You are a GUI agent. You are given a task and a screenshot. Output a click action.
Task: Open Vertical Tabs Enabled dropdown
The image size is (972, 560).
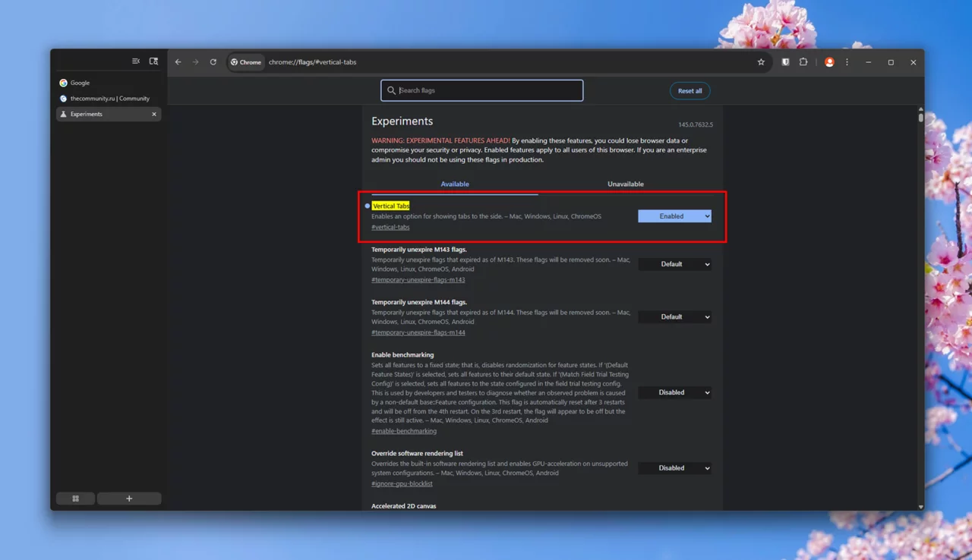(674, 216)
